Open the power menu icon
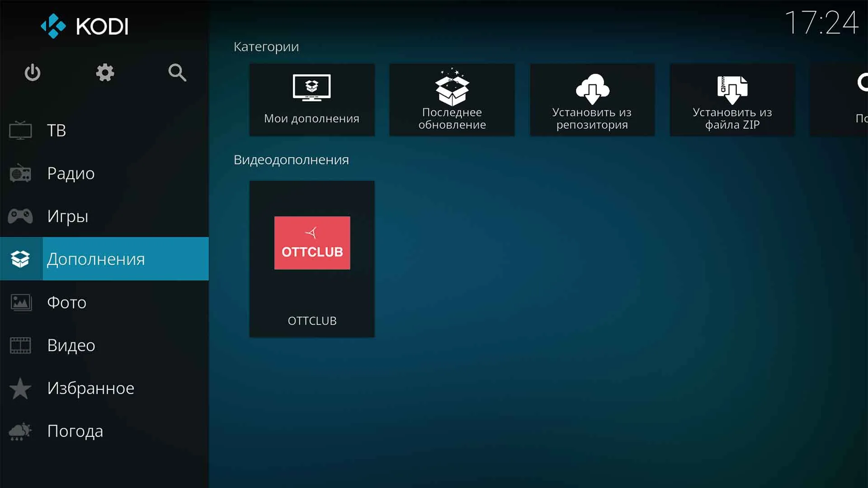Screen dimensions: 868x488 32,73
